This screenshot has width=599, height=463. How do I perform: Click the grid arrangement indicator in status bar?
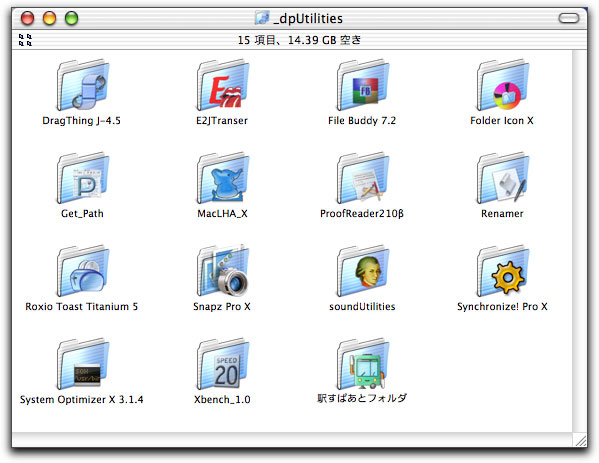pos(25,40)
